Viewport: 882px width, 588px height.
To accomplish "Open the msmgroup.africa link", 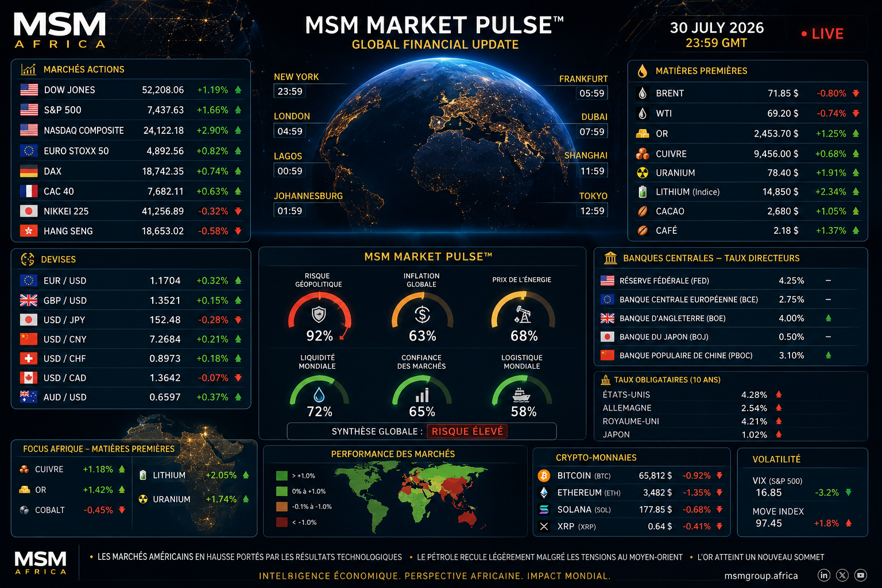I will point(761,575).
